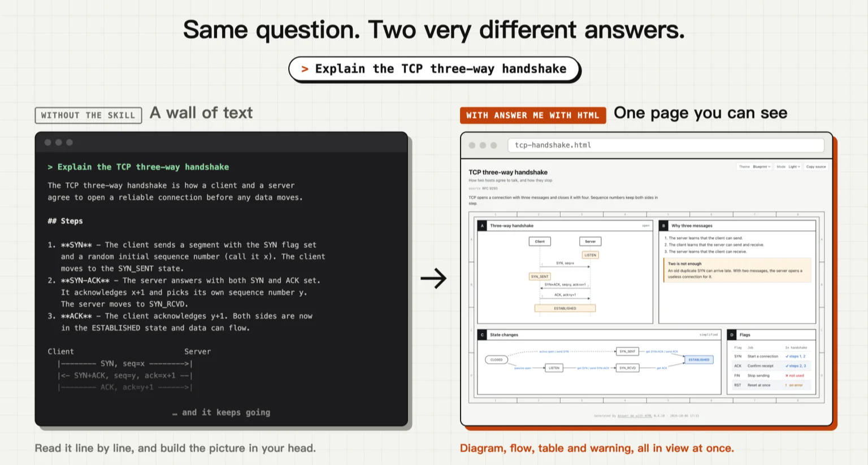Click the green prompt line in the dark terminal
The height and width of the screenshot is (465, 868).
click(138, 167)
